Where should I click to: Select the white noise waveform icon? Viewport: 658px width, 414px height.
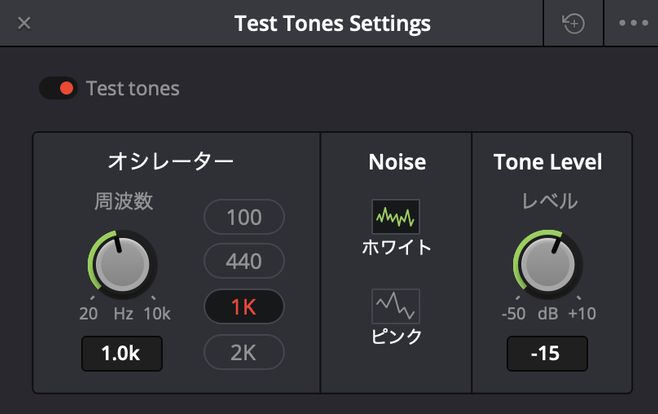point(395,216)
